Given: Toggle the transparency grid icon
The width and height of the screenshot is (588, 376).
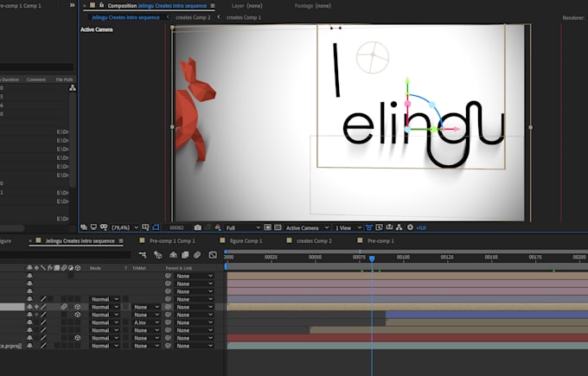Looking at the screenshot, I should pos(278,227).
